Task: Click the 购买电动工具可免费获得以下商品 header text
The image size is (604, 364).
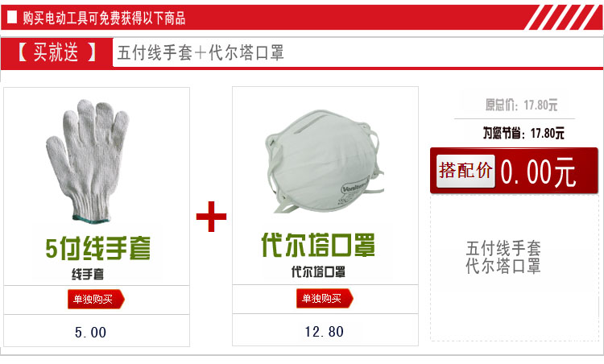Action: [104, 18]
